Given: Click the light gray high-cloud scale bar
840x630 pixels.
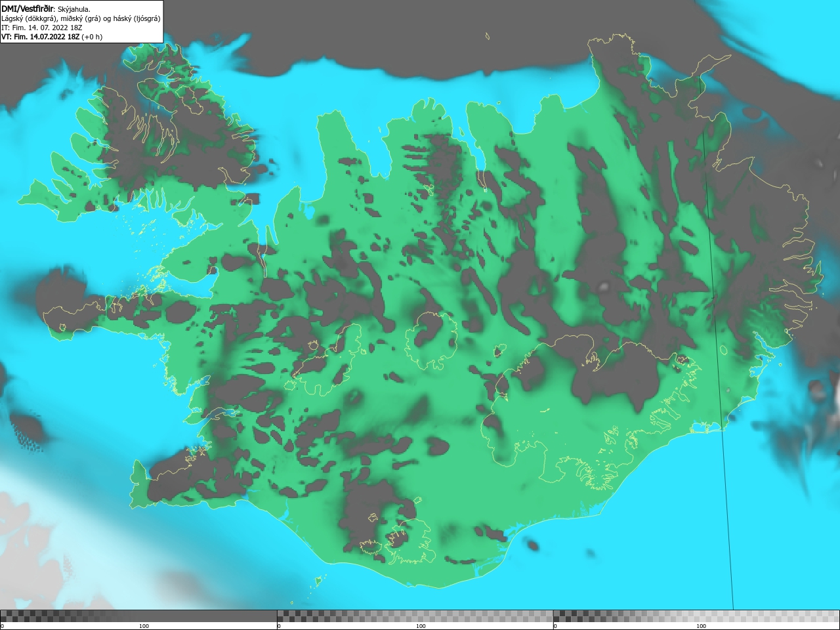Looking at the screenshot, I should [696, 616].
